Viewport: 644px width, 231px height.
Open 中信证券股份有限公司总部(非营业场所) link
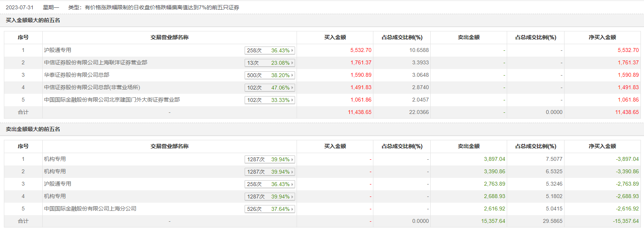click(x=92, y=87)
